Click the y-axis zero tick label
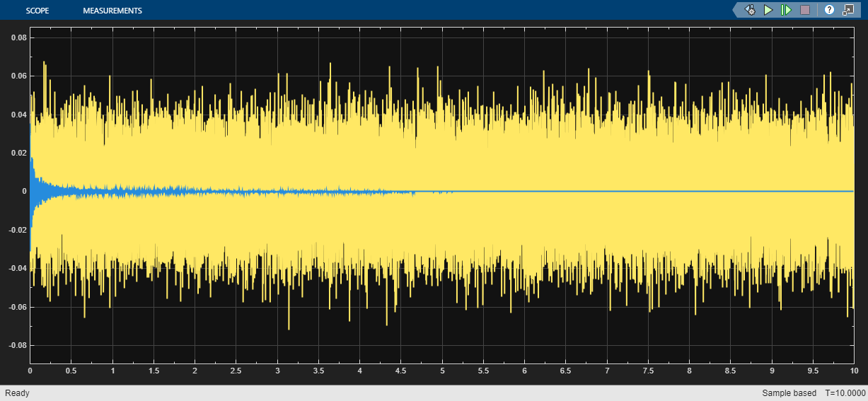The image size is (868, 401). click(24, 191)
